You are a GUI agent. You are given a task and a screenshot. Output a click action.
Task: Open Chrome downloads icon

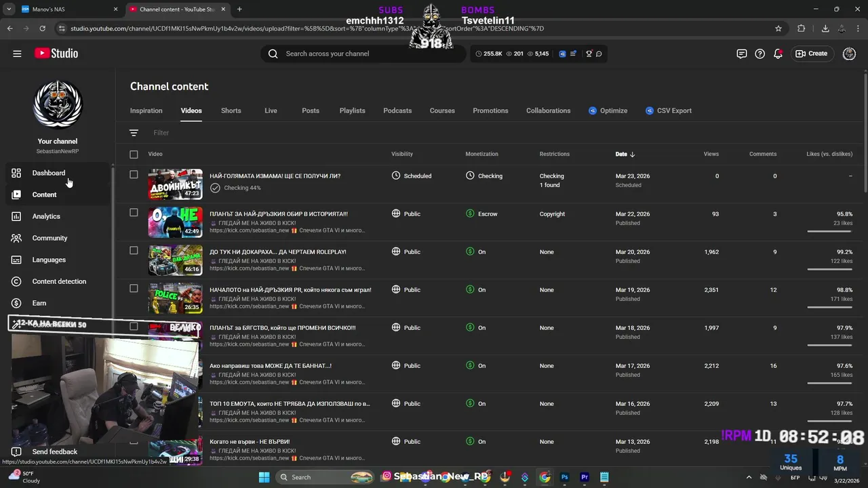[825, 28]
